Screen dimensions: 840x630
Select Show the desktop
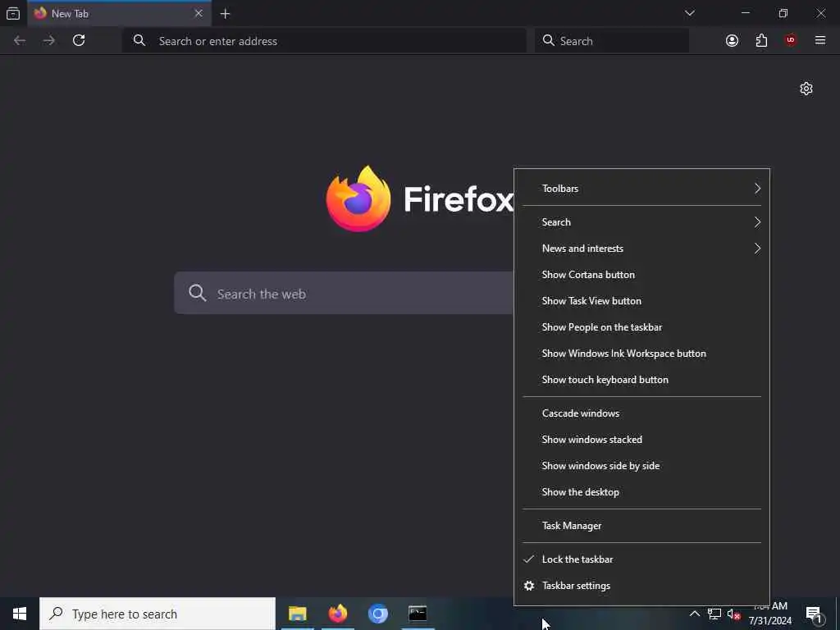pos(641,492)
